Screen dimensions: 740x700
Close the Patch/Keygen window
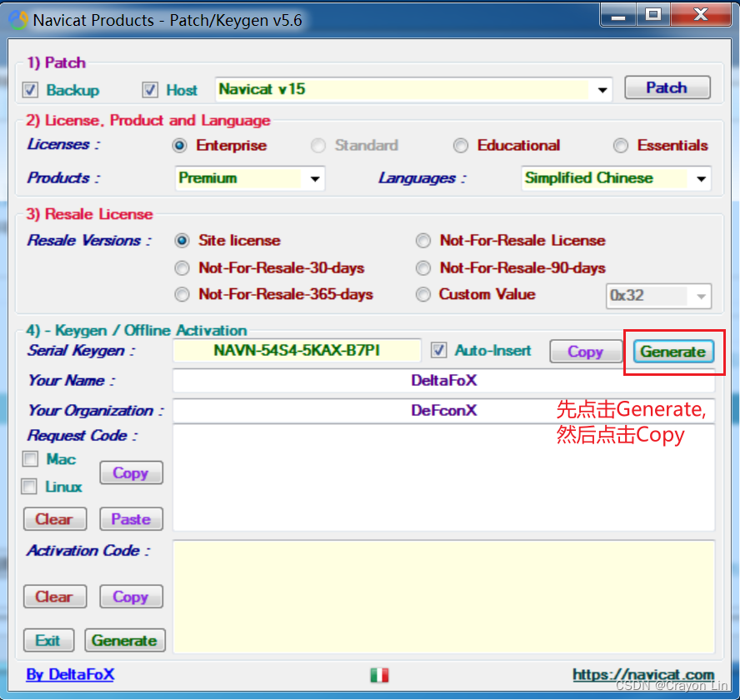tap(701, 15)
